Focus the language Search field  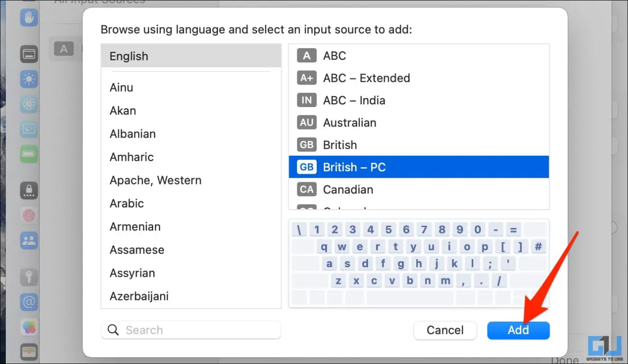(191, 330)
